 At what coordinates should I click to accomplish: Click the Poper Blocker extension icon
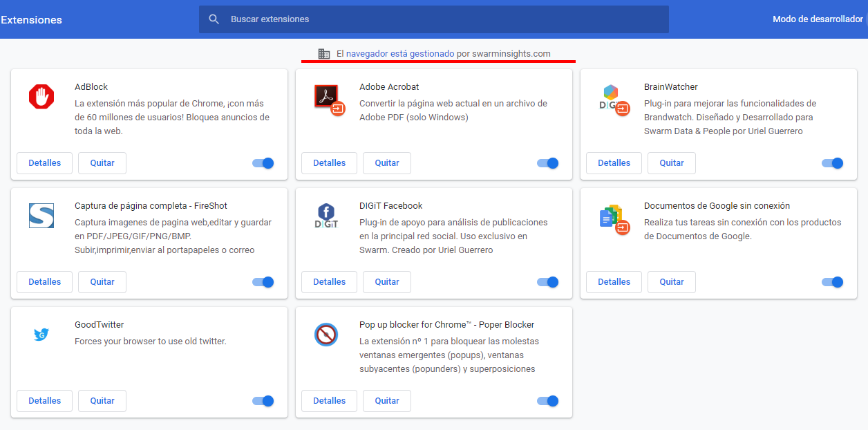click(326, 335)
